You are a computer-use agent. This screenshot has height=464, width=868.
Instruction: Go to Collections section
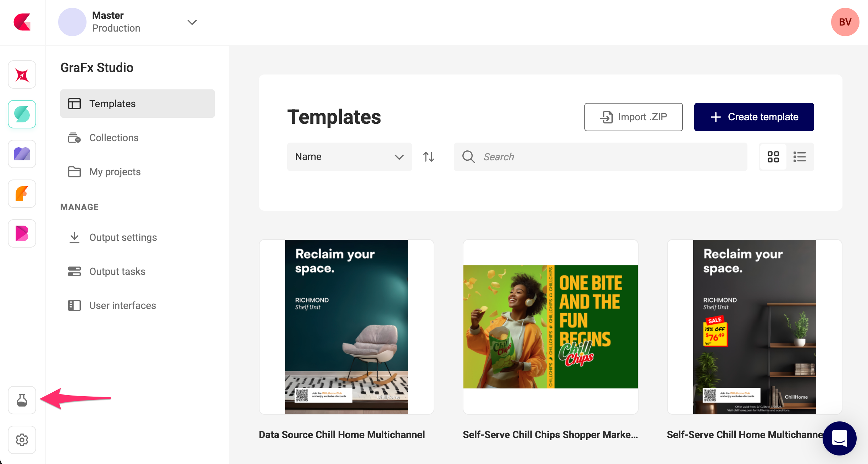pyautogui.click(x=113, y=138)
